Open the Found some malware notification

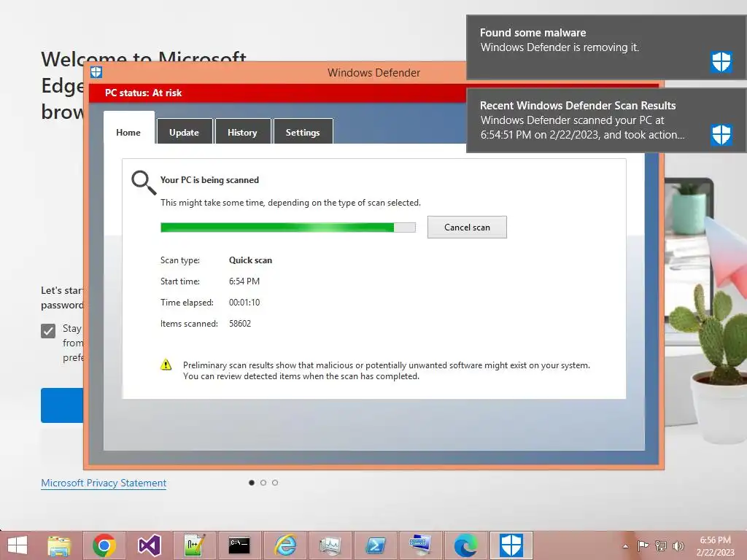click(606, 47)
